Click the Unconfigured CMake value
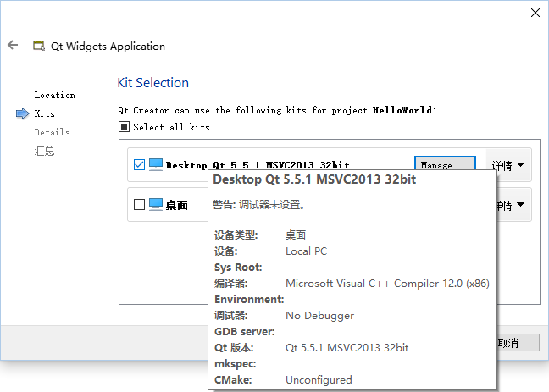Screen dimensions: 549x392 (x=319, y=380)
